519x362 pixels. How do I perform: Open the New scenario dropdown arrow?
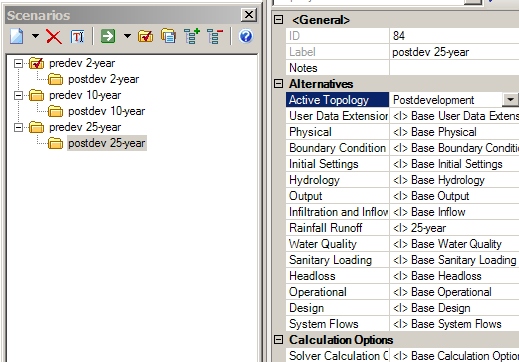(35, 36)
